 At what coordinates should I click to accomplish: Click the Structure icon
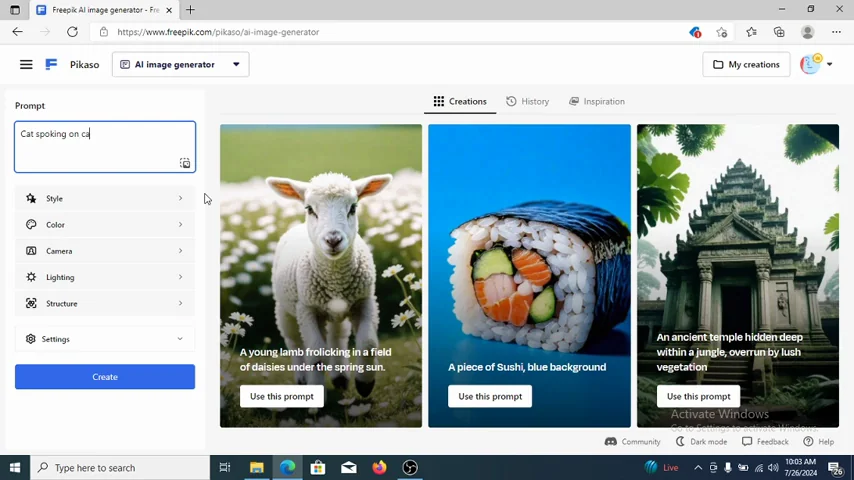coord(31,303)
